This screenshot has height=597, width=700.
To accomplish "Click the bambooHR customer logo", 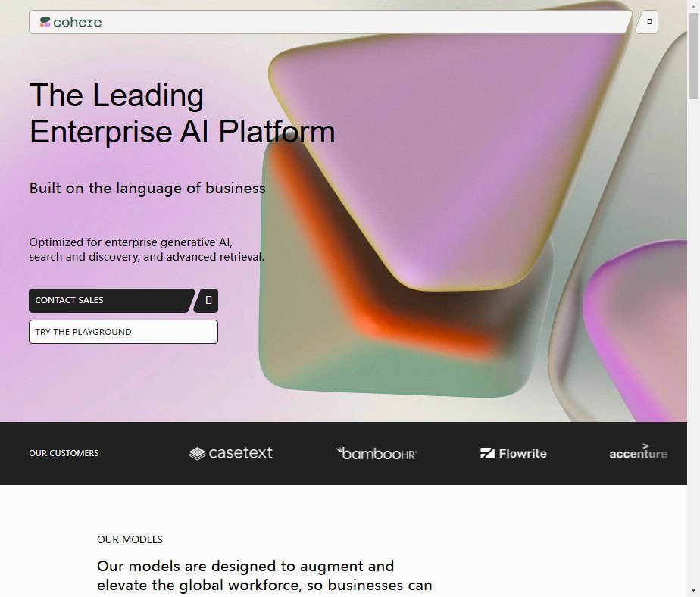I will click(376, 453).
